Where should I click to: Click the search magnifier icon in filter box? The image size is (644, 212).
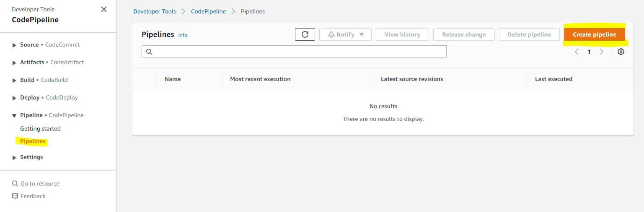[x=149, y=52]
